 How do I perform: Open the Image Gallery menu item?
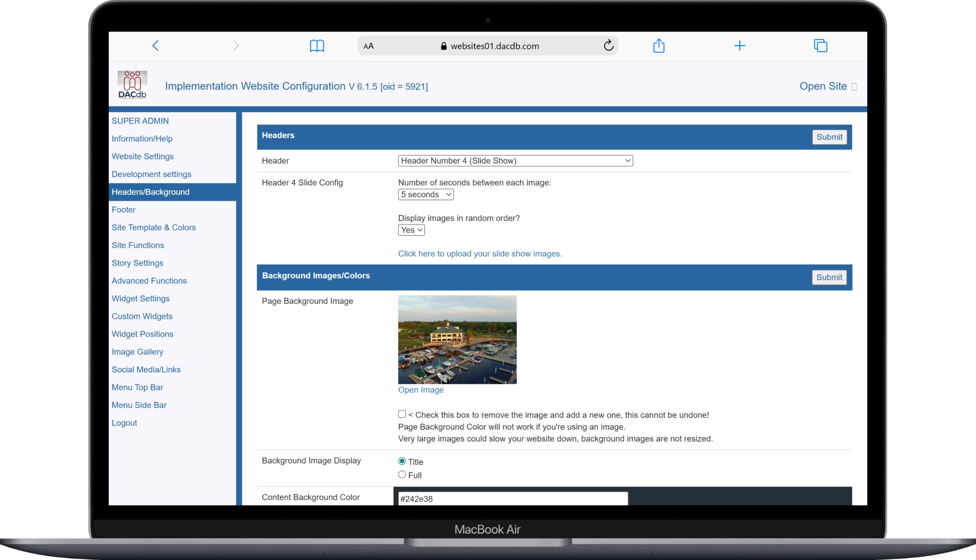coord(137,352)
